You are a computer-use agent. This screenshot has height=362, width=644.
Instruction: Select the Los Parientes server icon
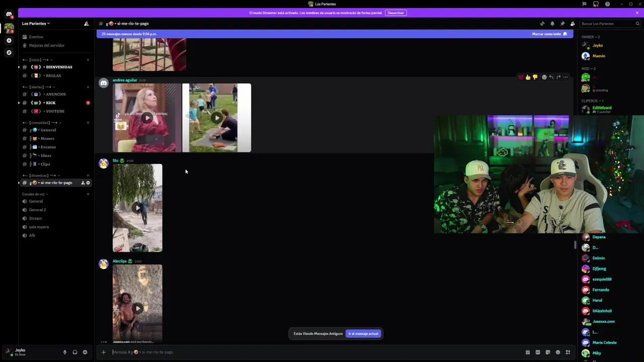(9, 28)
